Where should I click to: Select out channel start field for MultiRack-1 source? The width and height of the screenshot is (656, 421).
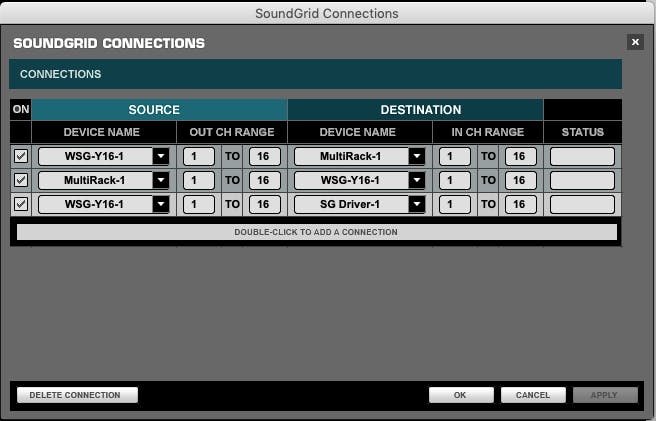click(199, 180)
